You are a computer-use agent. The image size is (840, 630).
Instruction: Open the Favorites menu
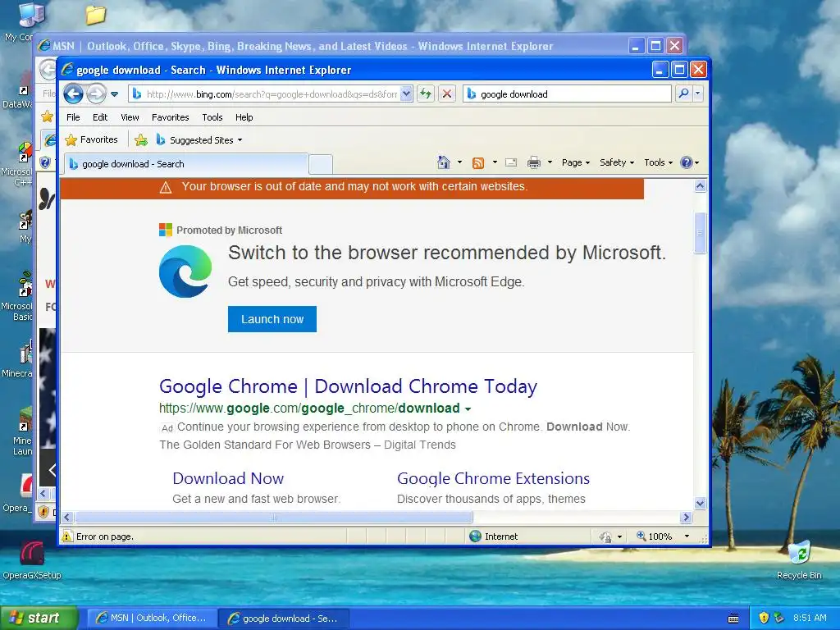point(171,117)
